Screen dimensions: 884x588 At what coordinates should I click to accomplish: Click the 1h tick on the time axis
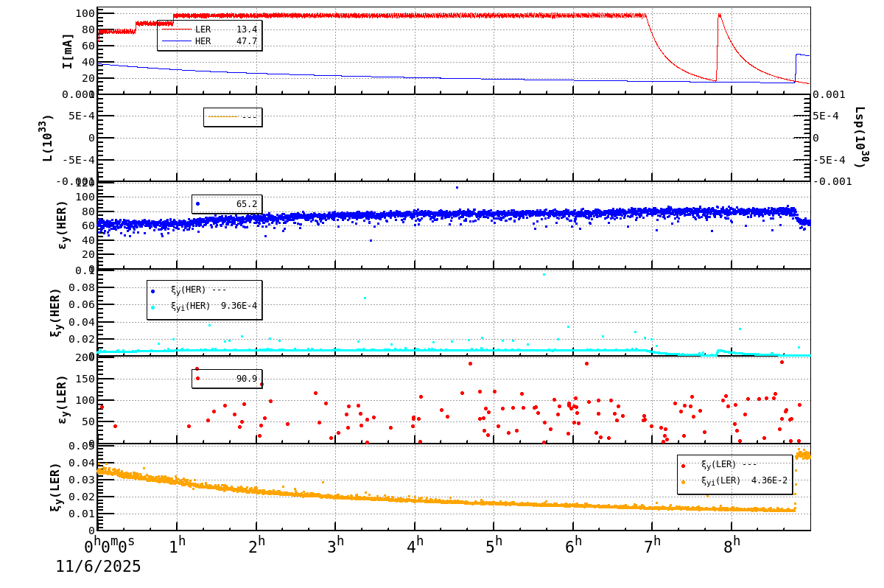click(177, 546)
